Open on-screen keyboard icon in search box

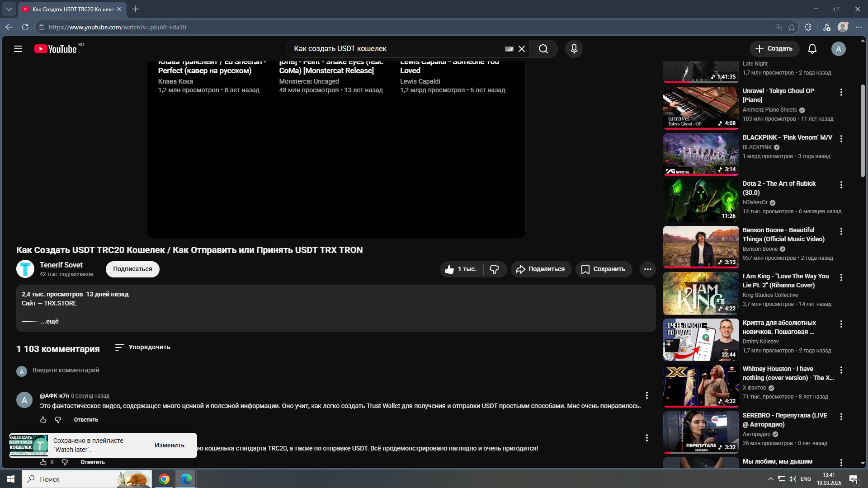tap(509, 49)
